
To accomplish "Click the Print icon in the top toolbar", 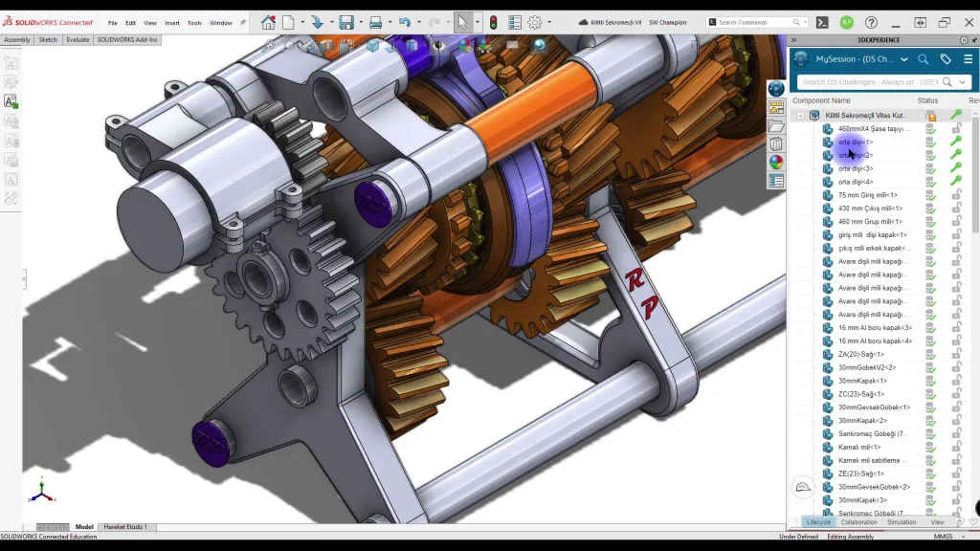I will (375, 22).
